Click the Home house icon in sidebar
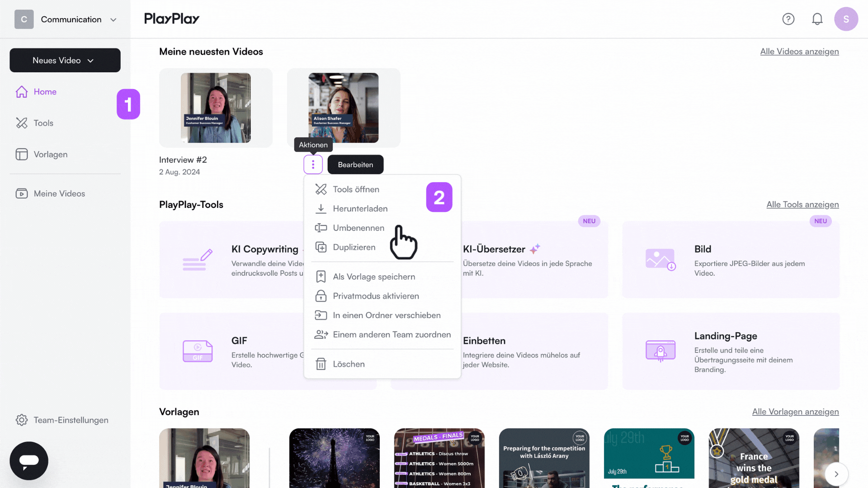The image size is (868, 488). pos(22,92)
